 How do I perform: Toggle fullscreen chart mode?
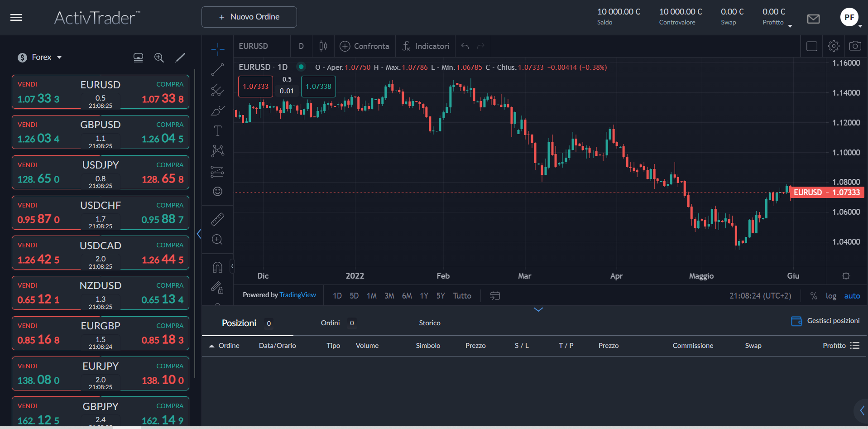(x=812, y=46)
